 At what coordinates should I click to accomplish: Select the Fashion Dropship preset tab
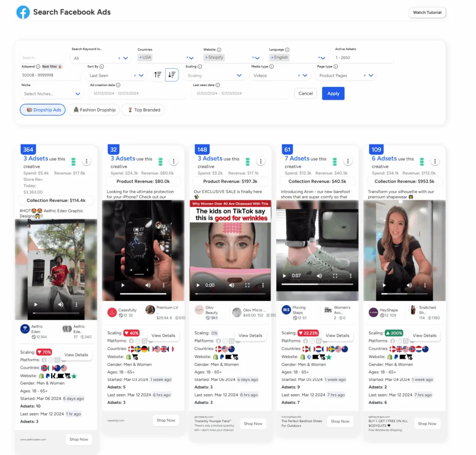pyautogui.click(x=94, y=110)
